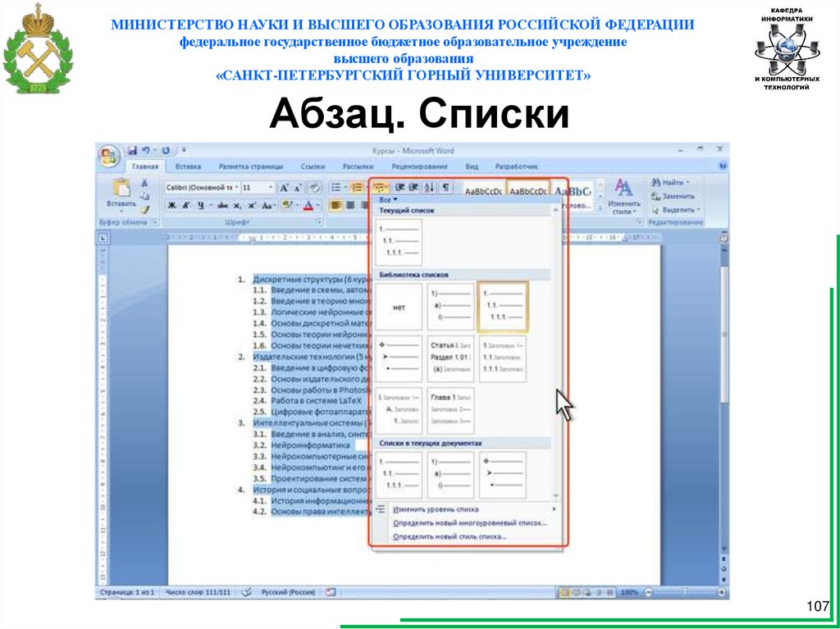Click the 100% zoom level indicator

630,592
